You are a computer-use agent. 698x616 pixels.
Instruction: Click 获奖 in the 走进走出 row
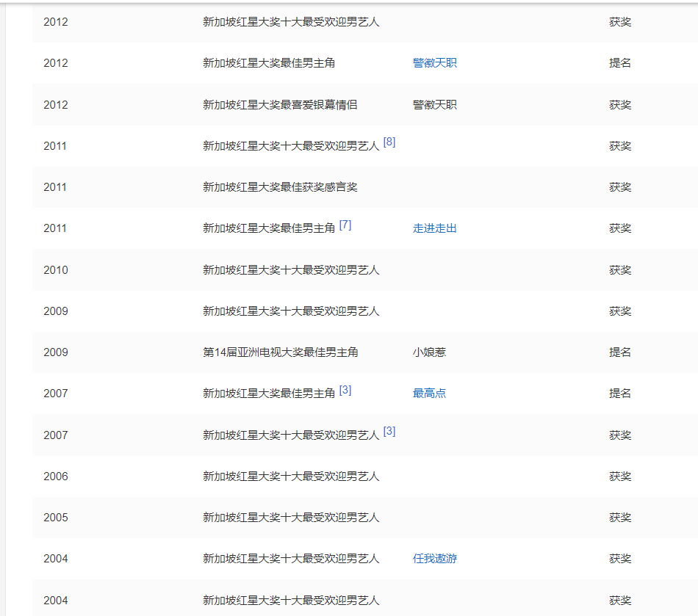point(620,228)
